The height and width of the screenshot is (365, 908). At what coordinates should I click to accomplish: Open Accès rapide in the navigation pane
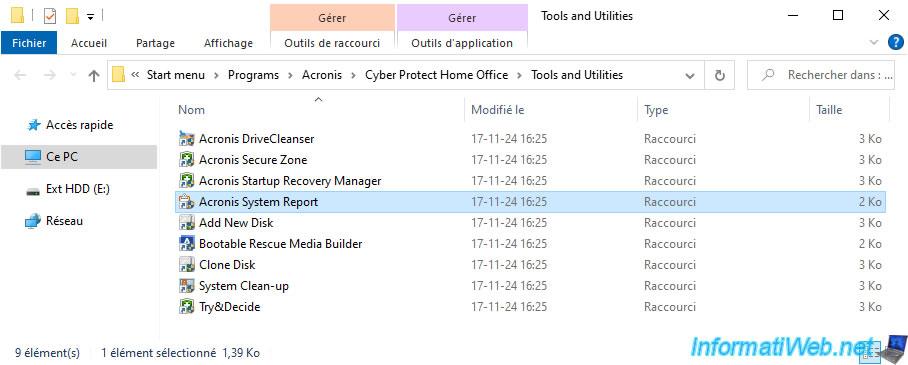(79, 125)
